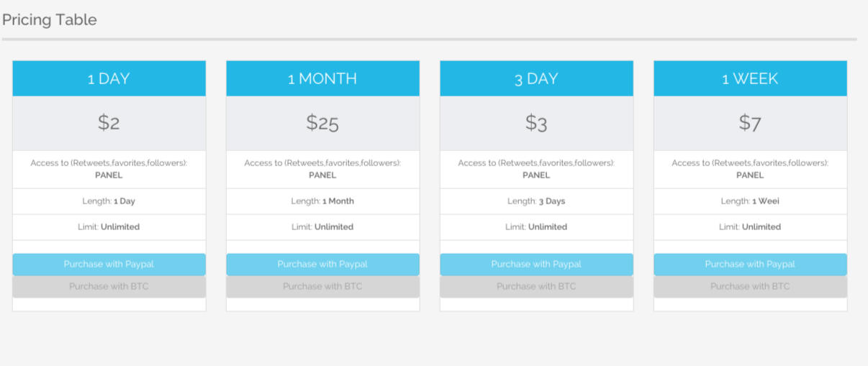Screen dimensions: 868x366
Task: Click the 1 MONTH plan header
Action: tap(322, 78)
